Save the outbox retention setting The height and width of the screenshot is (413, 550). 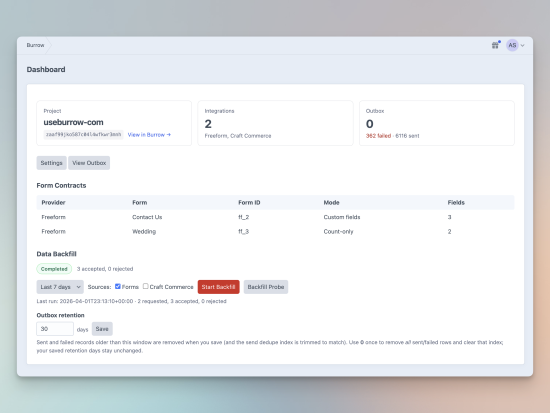pos(102,329)
